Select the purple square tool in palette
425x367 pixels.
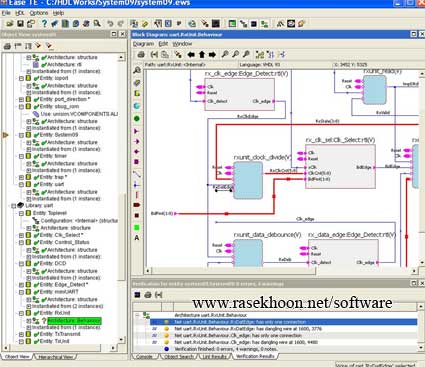(136, 162)
